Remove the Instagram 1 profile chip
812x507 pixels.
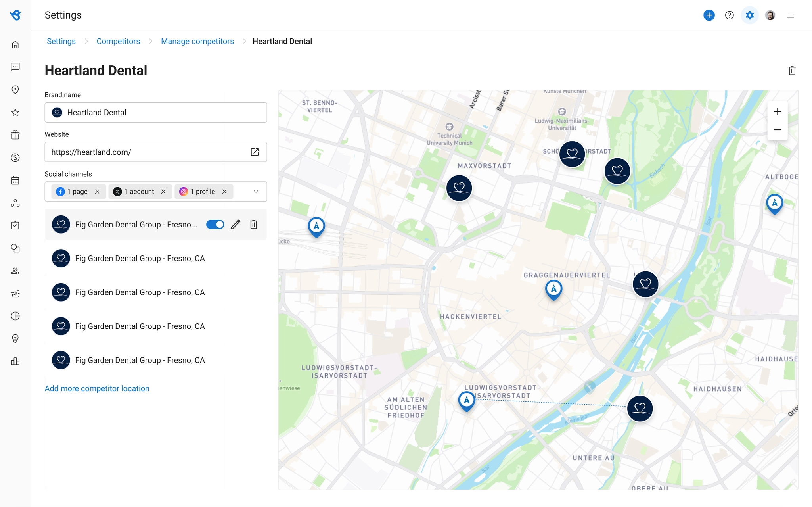click(224, 192)
